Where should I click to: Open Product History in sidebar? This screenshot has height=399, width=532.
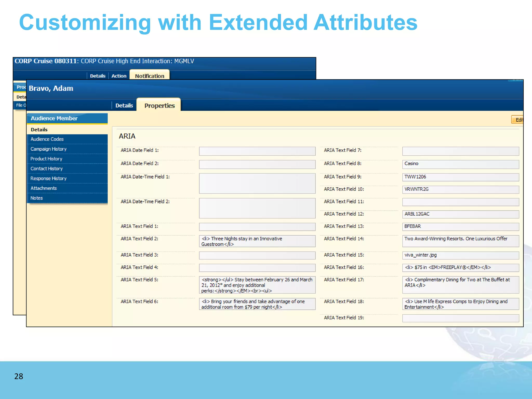pos(67,159)
